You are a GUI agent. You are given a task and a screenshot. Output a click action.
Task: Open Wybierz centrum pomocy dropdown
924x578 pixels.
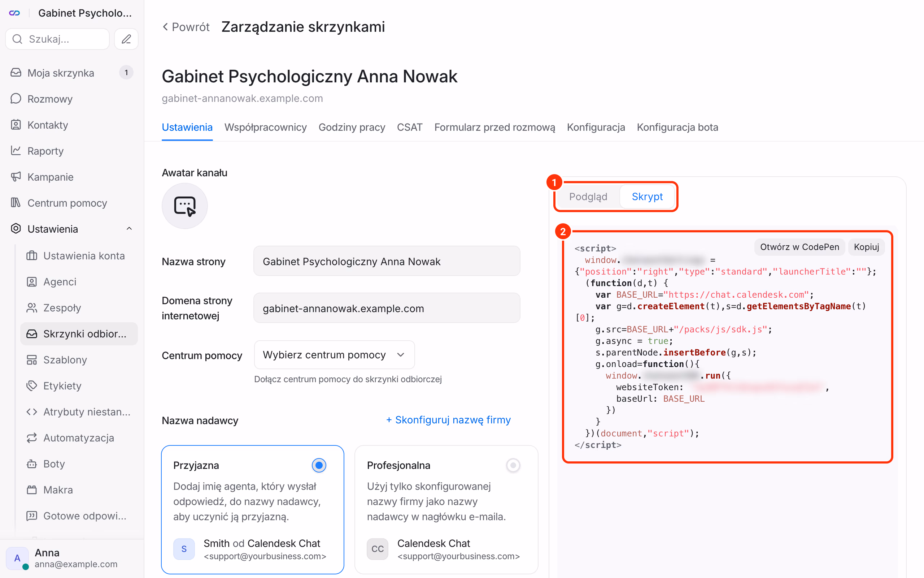(x=334, y=355)
